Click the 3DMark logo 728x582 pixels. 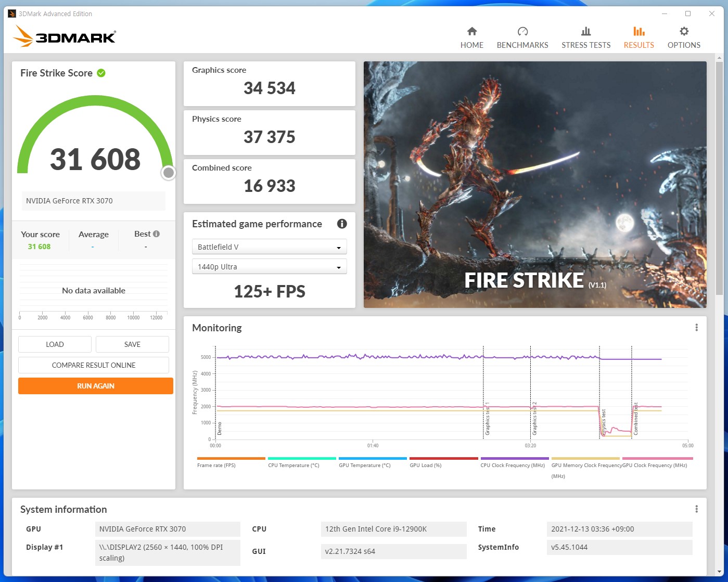[x=65, y=36]
